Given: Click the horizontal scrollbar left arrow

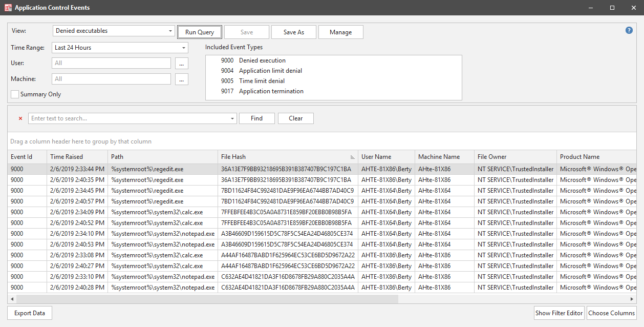Looking at the screenshot, I should (12, 299).
